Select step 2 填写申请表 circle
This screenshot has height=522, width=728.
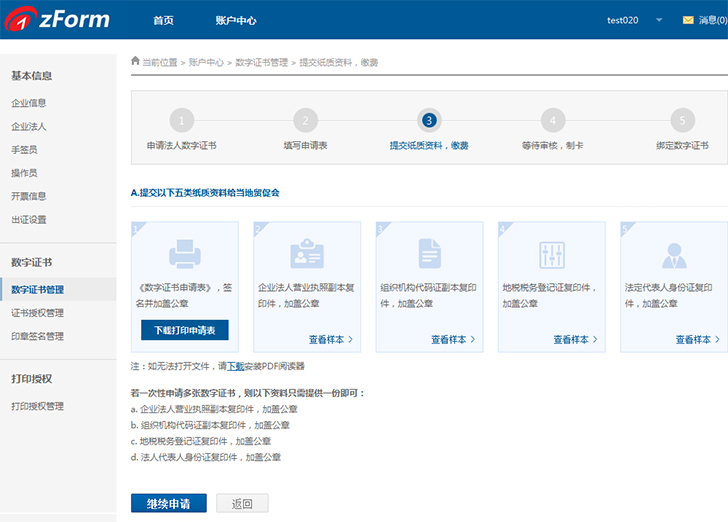(x=305, y=121)
